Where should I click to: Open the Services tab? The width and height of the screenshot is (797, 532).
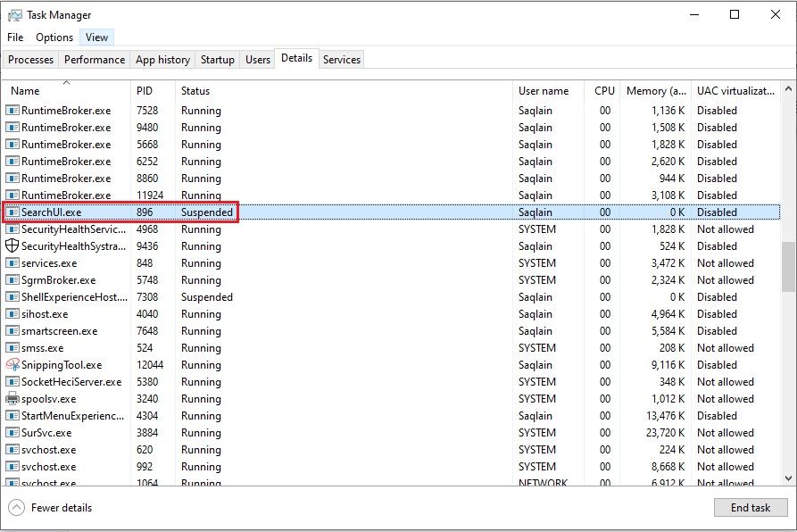pyautogui.click(x=342, y=60)
